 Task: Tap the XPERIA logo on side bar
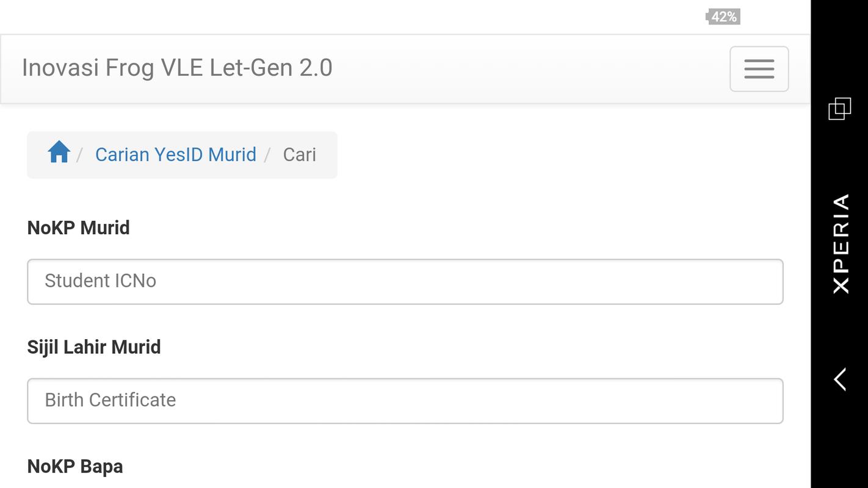(x=841, y=243)
